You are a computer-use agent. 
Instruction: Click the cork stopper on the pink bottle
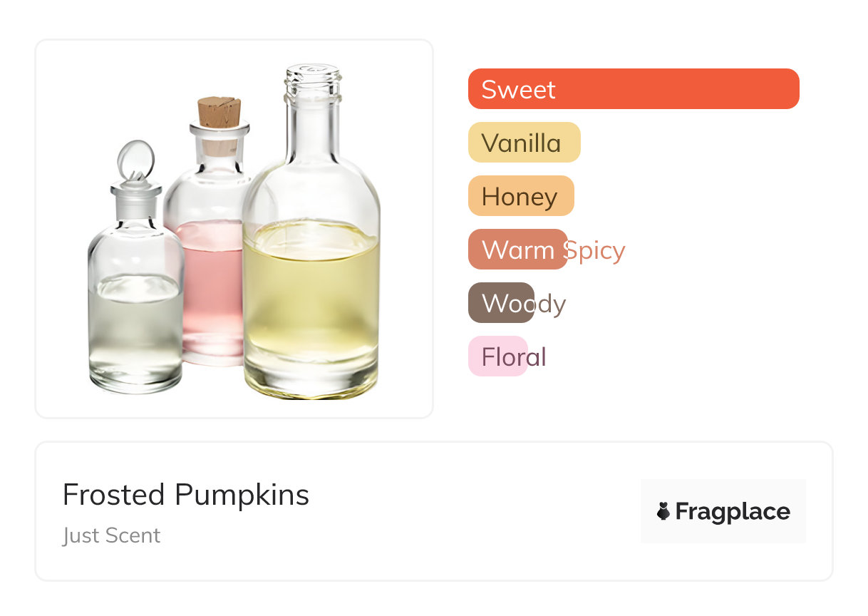tap(219, 112)
